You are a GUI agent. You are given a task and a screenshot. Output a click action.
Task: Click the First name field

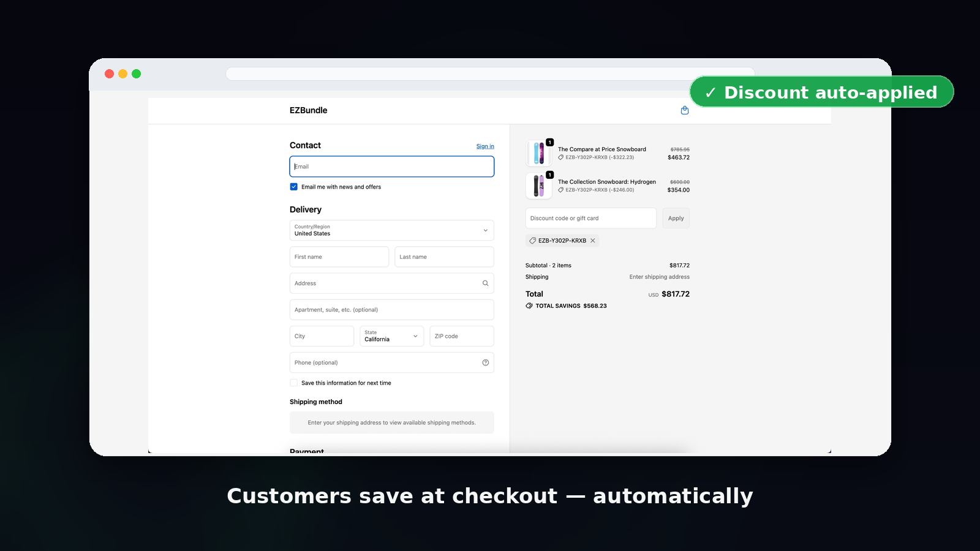pos(339,257)
